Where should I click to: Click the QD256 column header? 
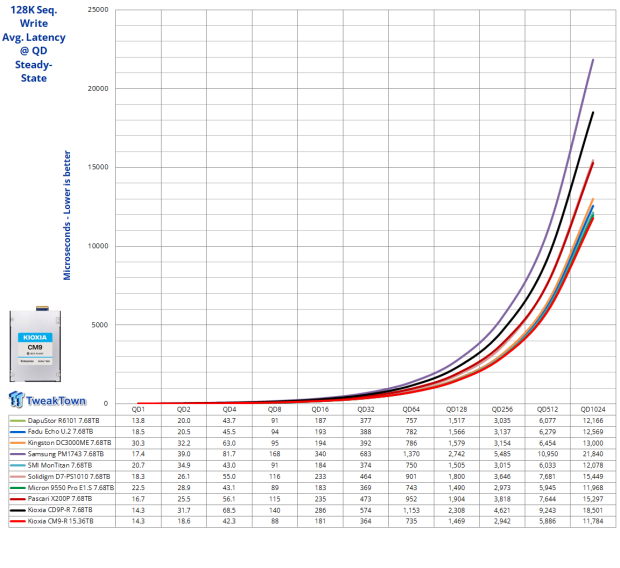coord(502,409)
